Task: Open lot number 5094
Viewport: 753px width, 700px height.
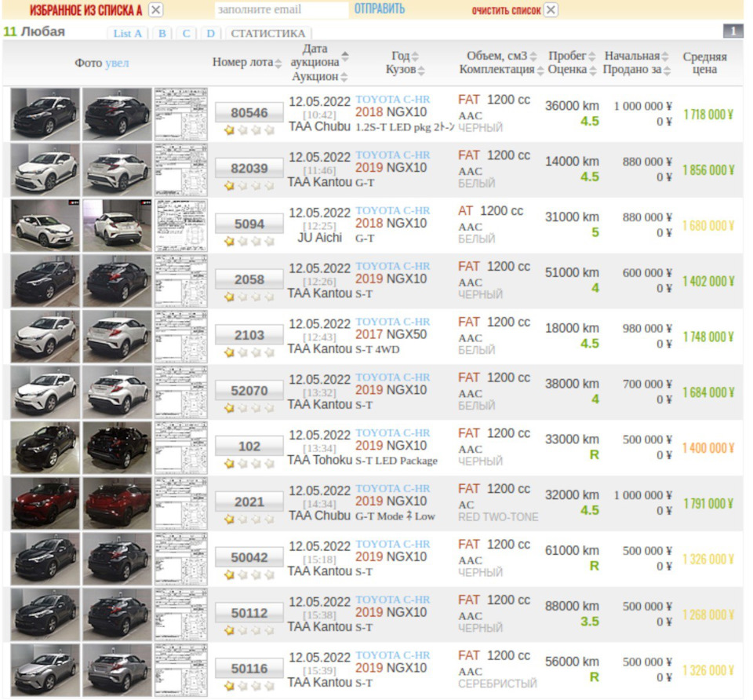Action: 249,224
